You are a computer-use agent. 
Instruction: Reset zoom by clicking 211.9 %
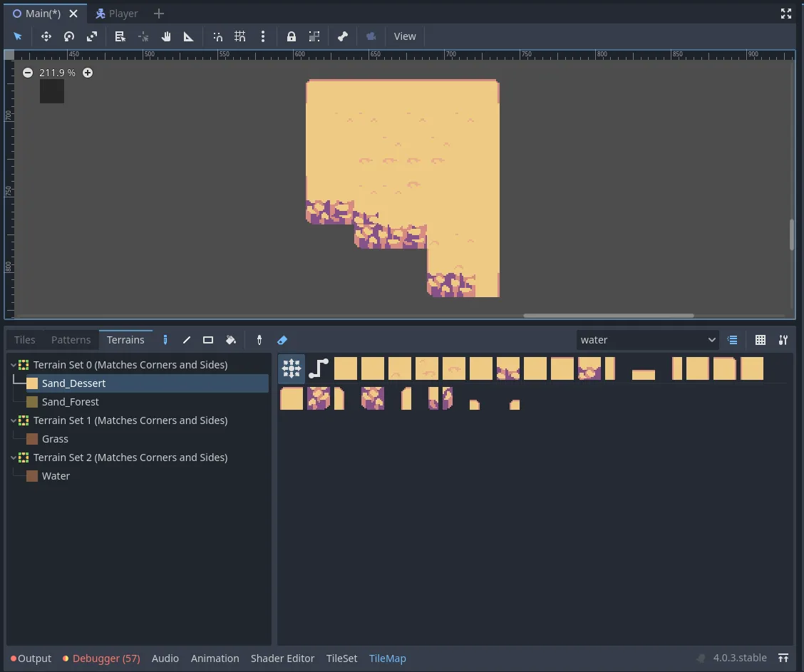click(x=58, y=73)
